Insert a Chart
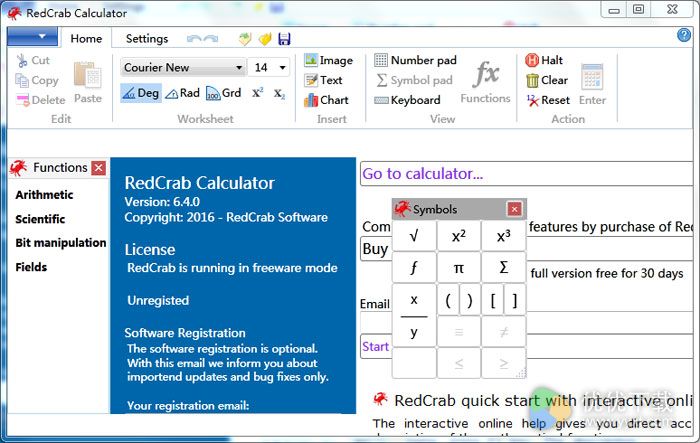The width and height of the screenshot is (700, 443). coord(326,100)
